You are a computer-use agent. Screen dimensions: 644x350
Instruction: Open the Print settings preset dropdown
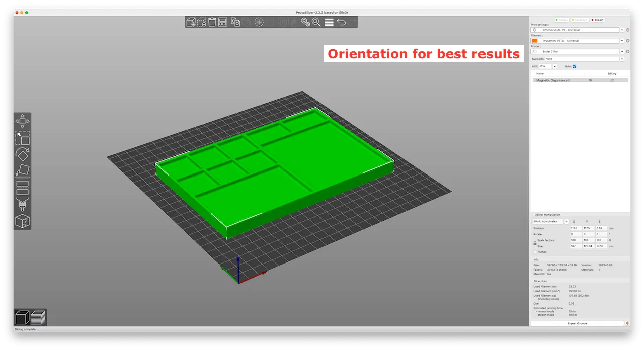point(622,30)
